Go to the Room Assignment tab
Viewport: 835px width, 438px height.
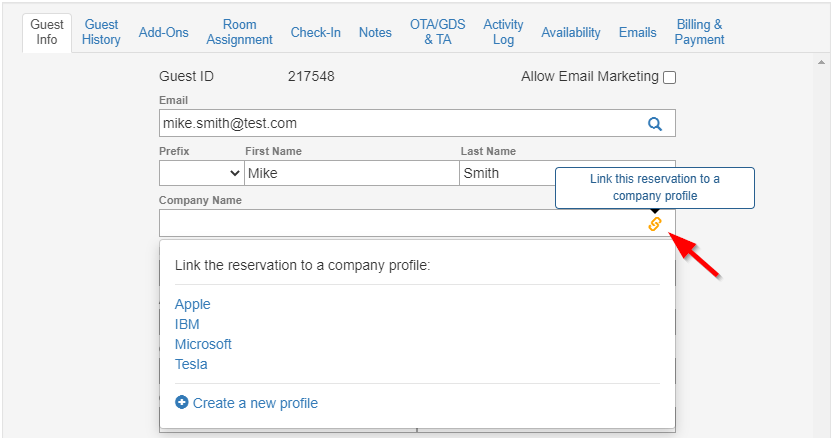(x=240, y=32)
